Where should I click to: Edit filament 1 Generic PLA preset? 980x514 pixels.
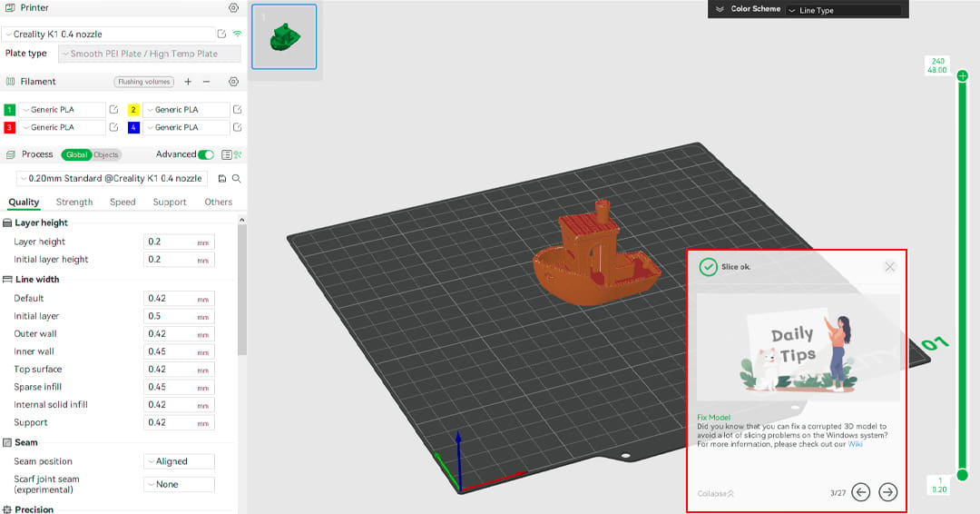tap(113, 109)
